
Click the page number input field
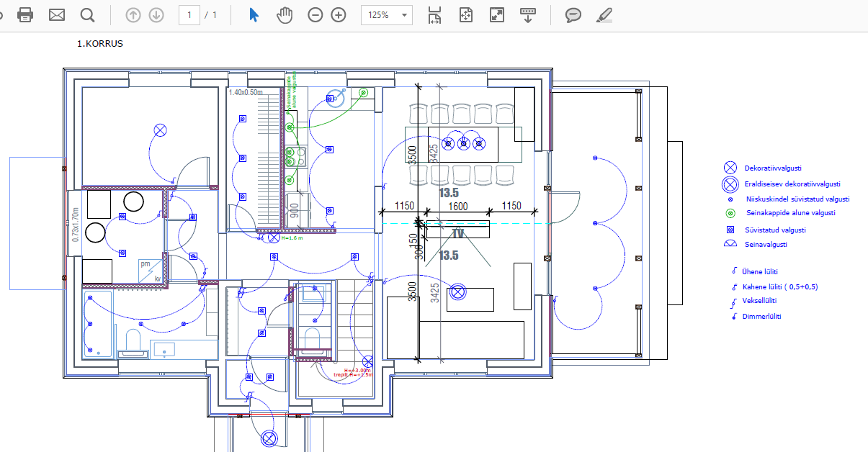point(189,15)
